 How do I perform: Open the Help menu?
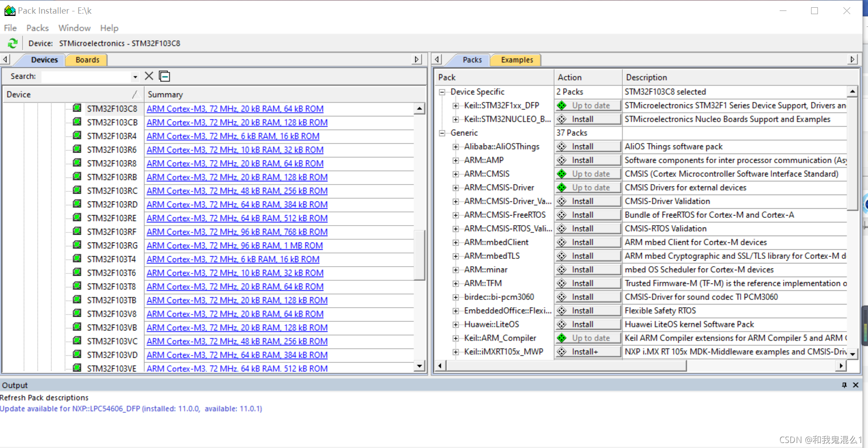pyautogui.click(x=109, y=28)
